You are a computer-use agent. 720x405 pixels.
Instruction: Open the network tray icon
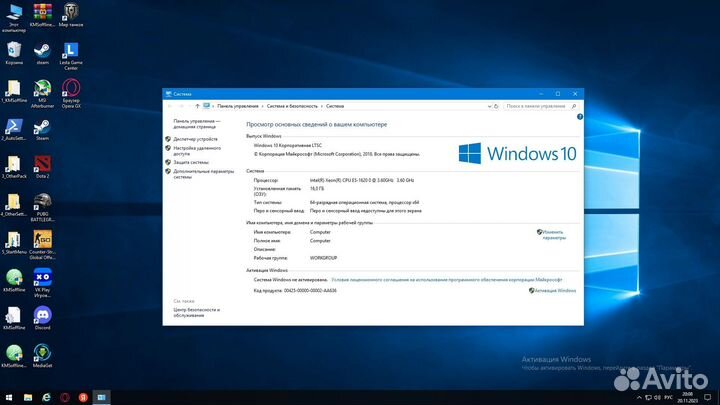(x=648, y=398)
